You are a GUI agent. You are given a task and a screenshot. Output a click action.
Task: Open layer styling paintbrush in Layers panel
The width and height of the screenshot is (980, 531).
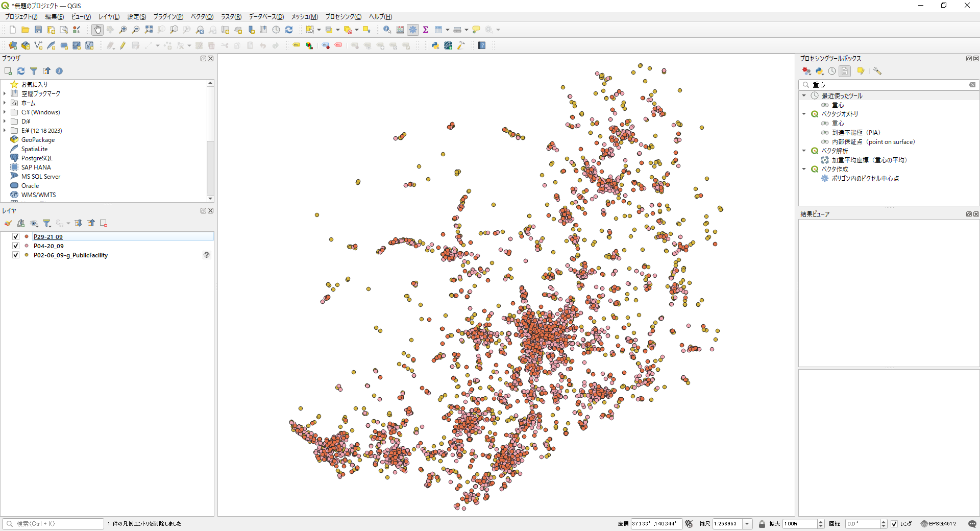pos(8,223)
